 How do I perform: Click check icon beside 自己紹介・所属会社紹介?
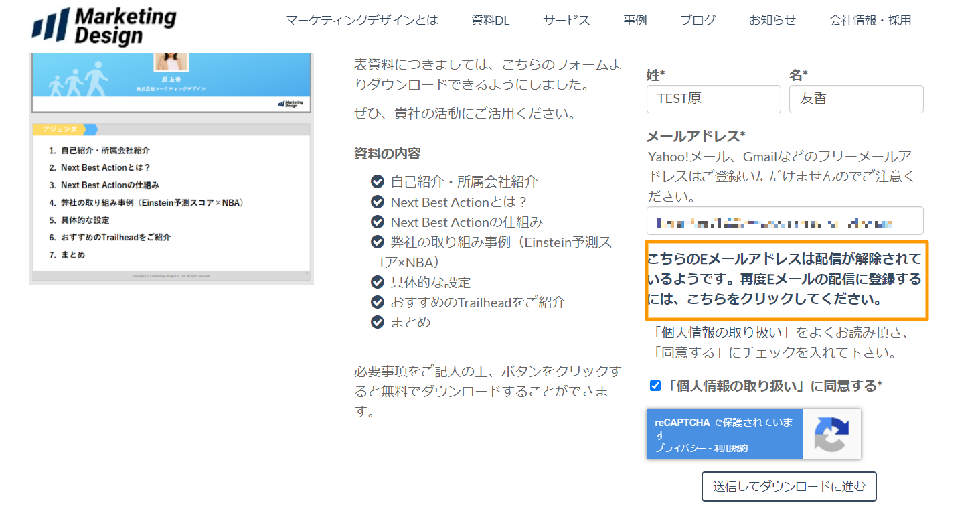[x=378, y=181]
